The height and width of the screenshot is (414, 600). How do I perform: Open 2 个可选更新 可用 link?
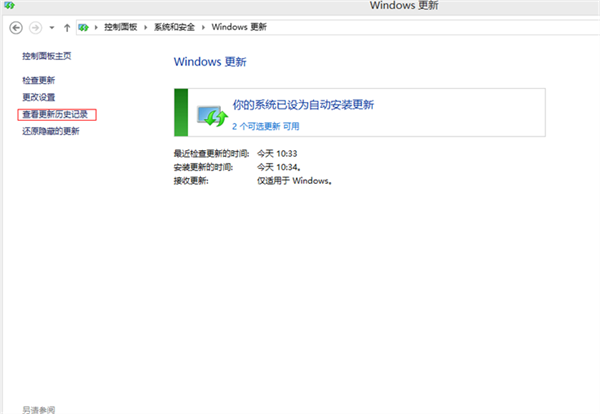pos(266,126)
